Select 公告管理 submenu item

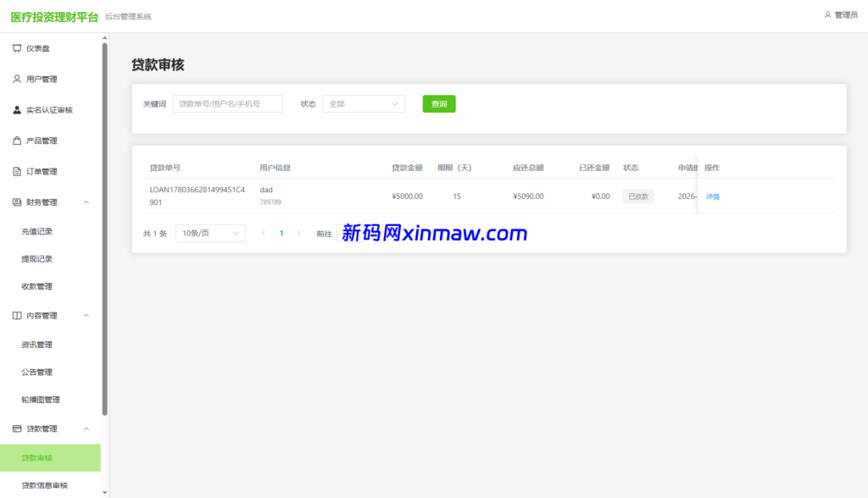(x=50, y=373)
